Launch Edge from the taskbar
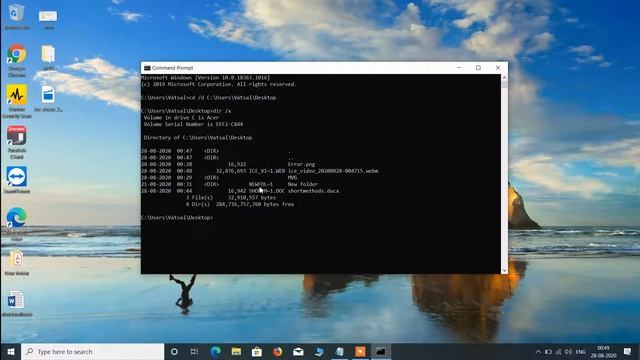 coord(216,351)
